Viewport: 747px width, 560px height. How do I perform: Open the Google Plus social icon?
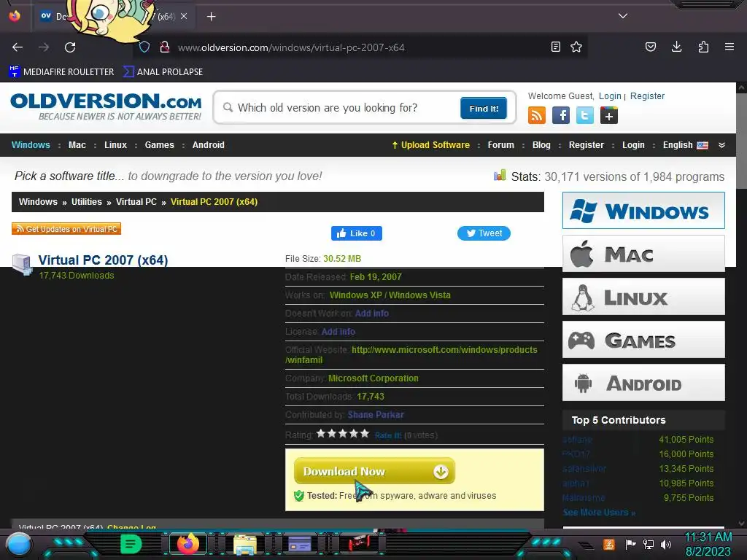tap(609, 115)
